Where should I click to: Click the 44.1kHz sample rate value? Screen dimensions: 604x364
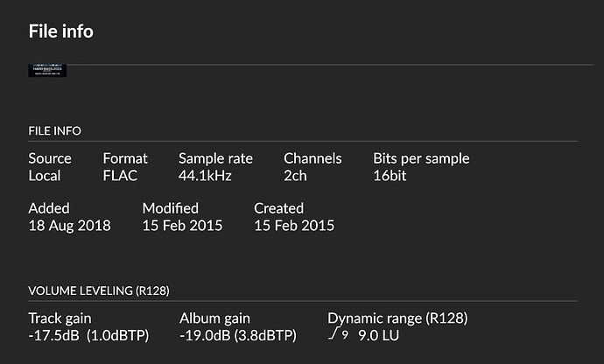pyautogui.click(x=207, y=176)
